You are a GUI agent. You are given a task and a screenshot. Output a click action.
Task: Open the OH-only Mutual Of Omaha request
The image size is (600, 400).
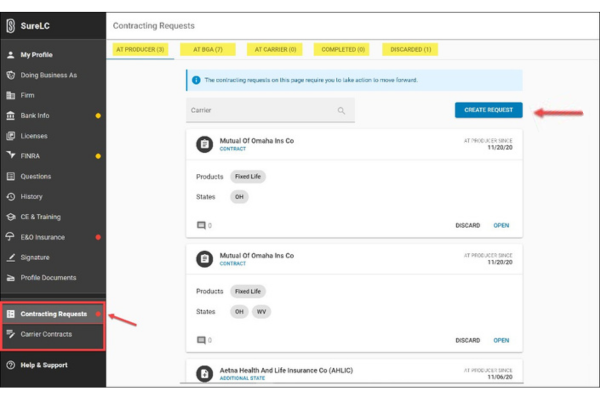[x=501, y=225]
